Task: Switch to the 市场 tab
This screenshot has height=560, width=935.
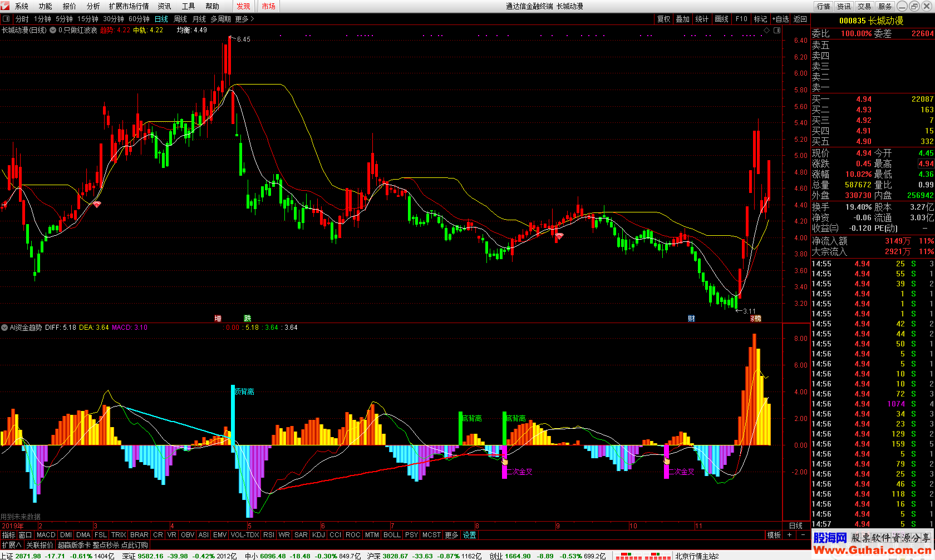Action: click(269, 6)
